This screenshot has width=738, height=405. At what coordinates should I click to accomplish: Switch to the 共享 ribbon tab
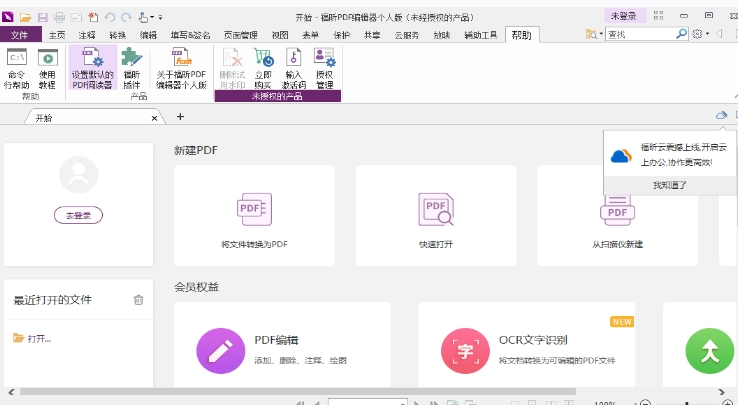(x=372, y=35)
